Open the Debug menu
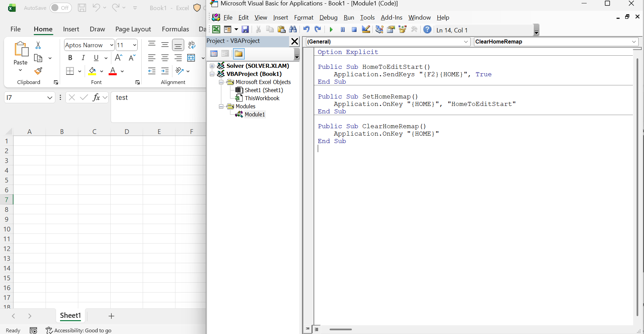This screenshot has width=644, height=334. point(328,18)
